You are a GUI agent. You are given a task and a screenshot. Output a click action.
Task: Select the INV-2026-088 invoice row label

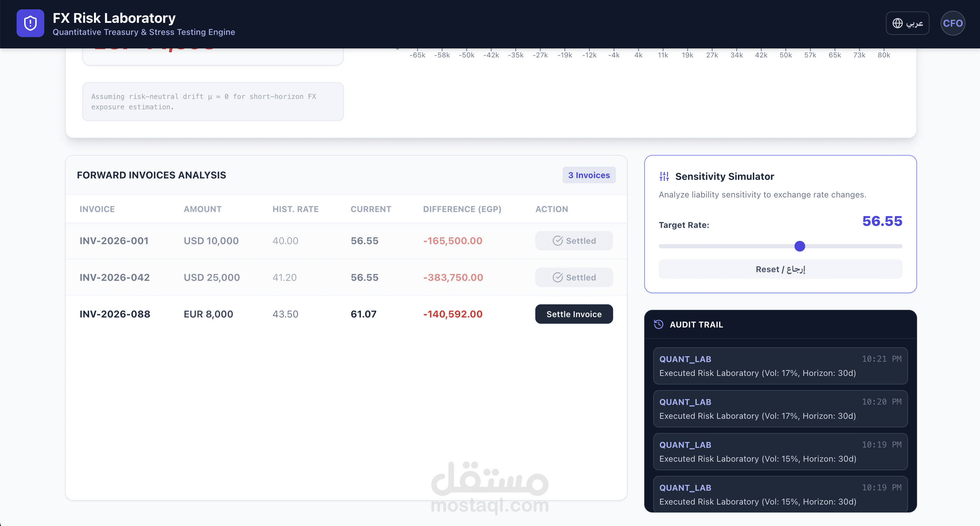(114, 314)
